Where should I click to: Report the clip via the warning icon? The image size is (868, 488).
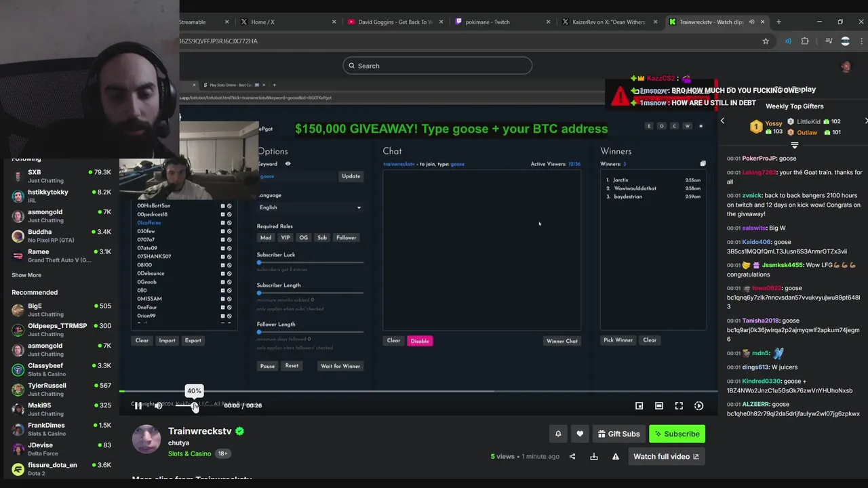pyautogui.click(x=616, y=456)
